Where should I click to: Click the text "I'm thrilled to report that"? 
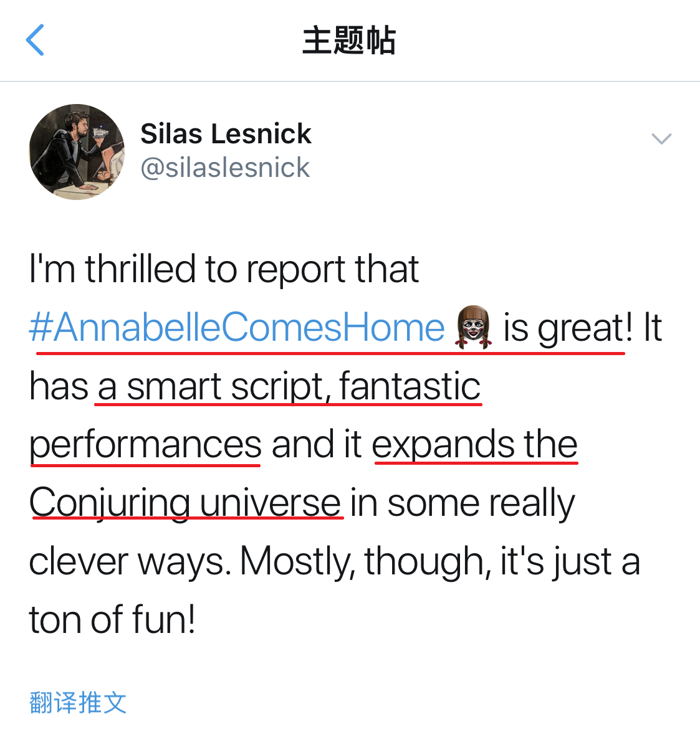pos(224,269)
